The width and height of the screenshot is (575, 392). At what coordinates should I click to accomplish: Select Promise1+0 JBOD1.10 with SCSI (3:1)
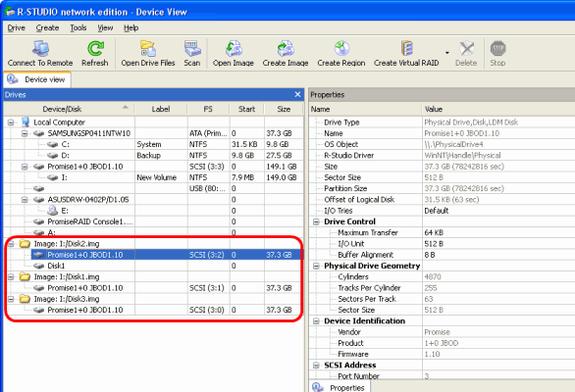point(154,288)
